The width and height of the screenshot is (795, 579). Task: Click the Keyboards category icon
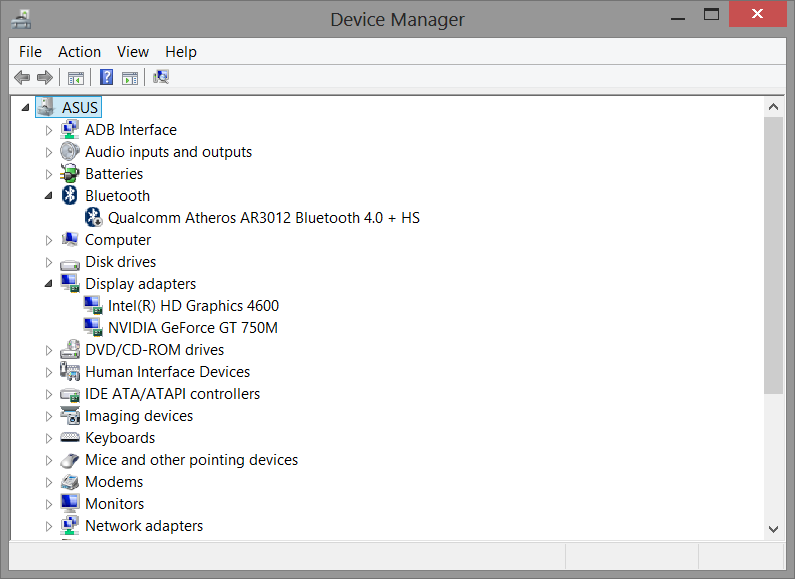[x=69, y=437]
